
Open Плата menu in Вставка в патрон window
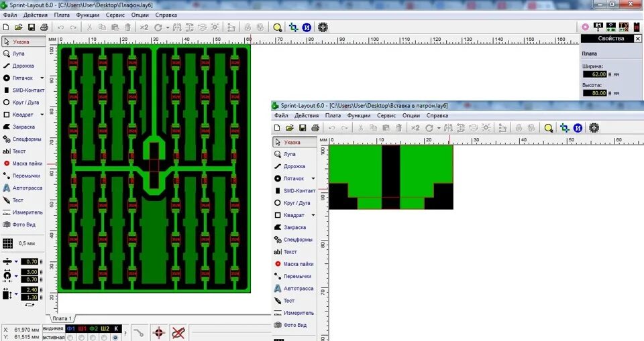[x=333, y=116]
